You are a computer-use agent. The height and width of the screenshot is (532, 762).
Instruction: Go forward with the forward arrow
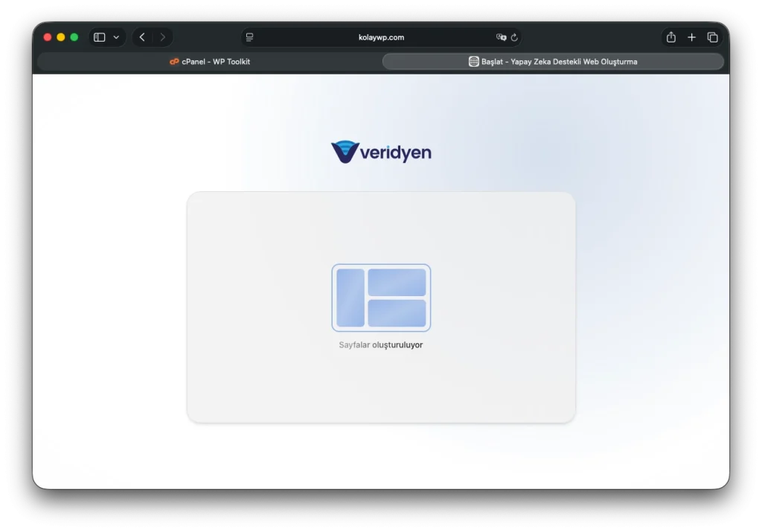[x=163, y=37]
